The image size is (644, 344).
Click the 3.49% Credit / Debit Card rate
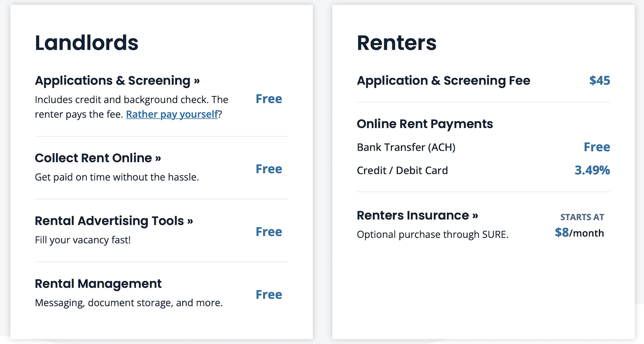pos(592,170)
